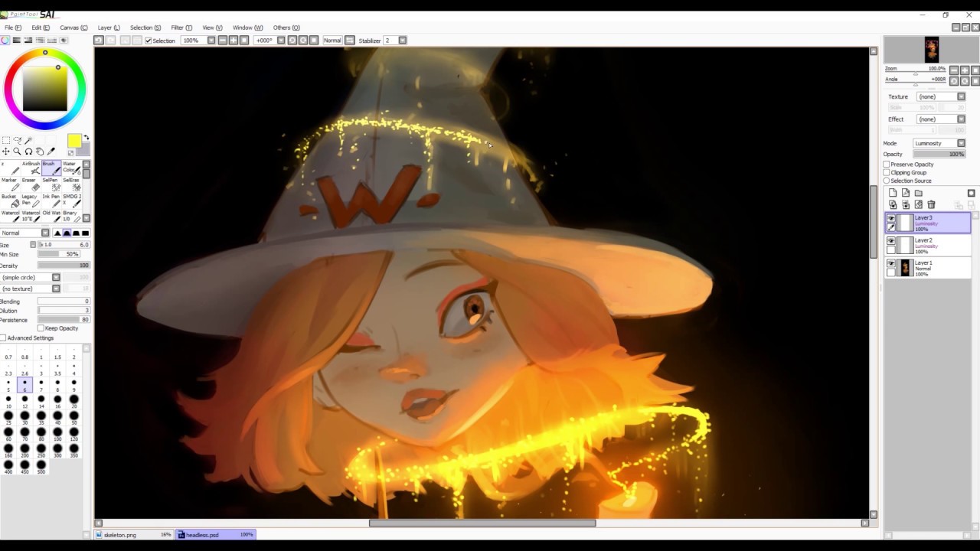Switch to the headless.psd document tab
This screenshot has height=551, width=980.
tap(215, 535)
